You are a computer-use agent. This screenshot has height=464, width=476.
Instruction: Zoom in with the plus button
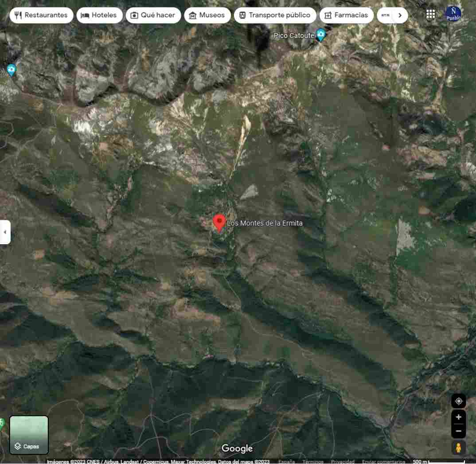click(x=458, y=417)
